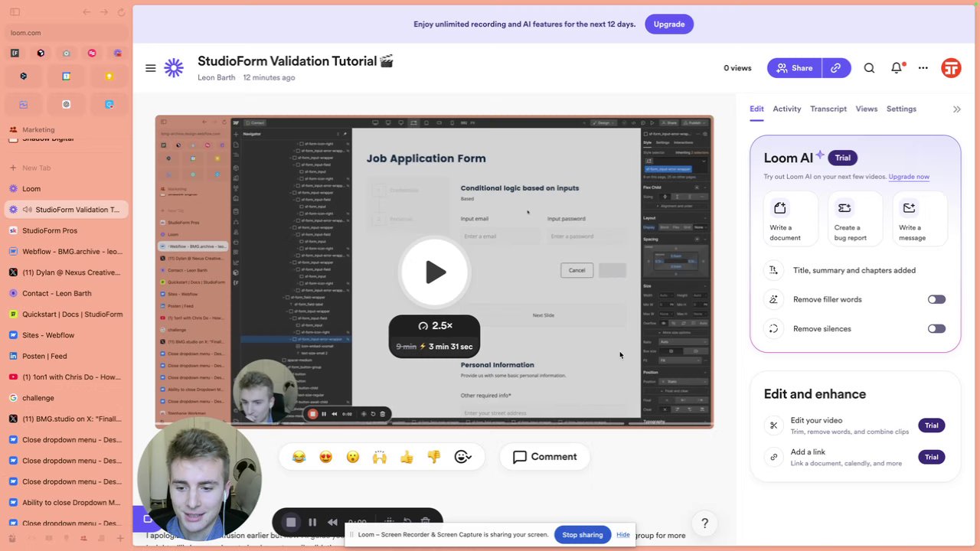Open Title, summary and chapters added item
This screenshot has width=980, height=551.
[854, 270]
